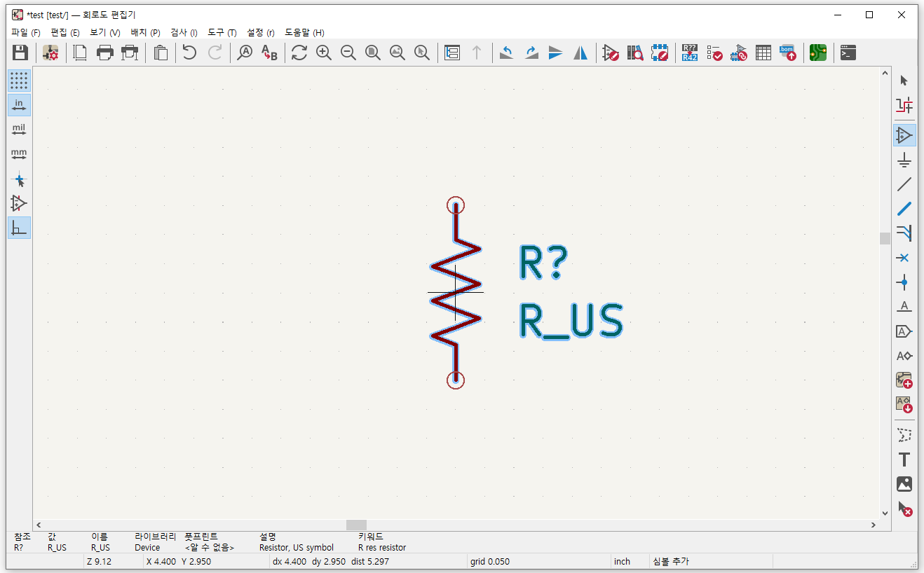Zoom to fit objects
The height and width of the screenshot is (573, 924).
[398, 53]
